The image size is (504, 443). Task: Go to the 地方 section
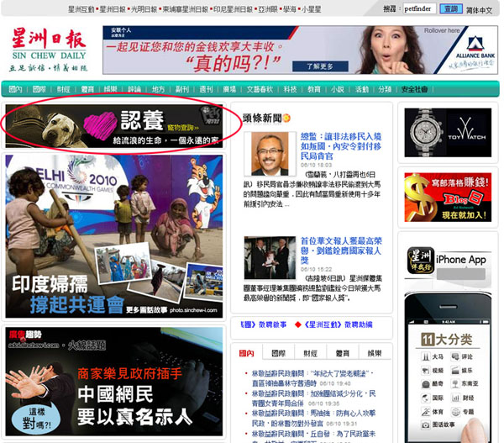pos(158,89)
